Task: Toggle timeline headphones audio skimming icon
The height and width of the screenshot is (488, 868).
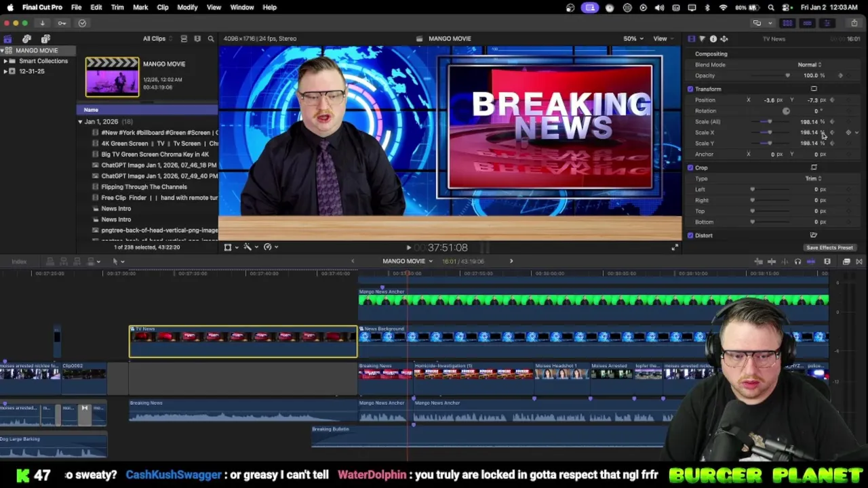Action: click(797, 262)
